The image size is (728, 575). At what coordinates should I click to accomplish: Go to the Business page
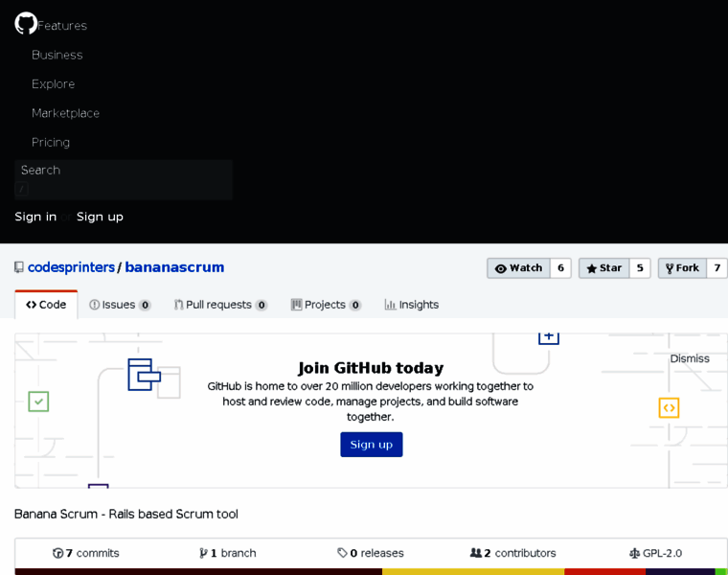tap(57, 55)
